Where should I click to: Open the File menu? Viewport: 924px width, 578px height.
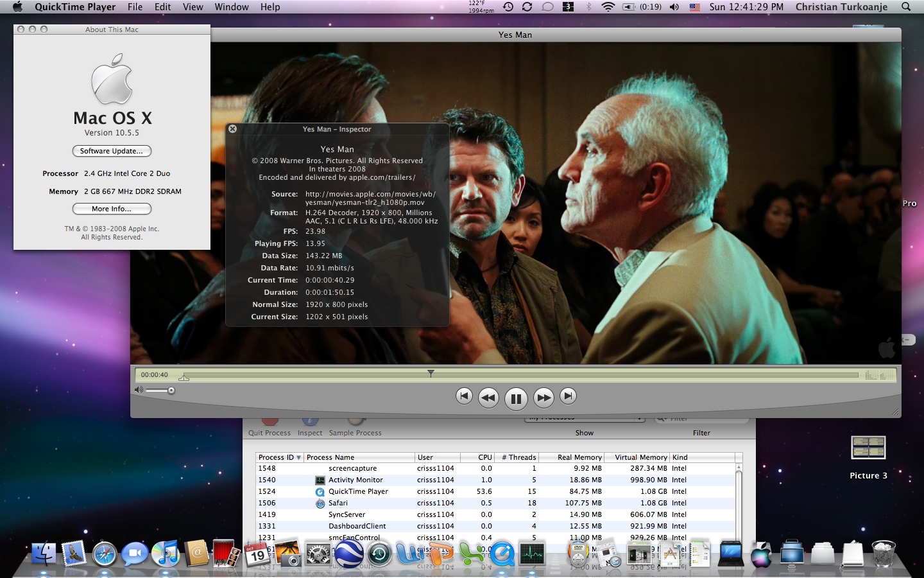pos(135,7)
